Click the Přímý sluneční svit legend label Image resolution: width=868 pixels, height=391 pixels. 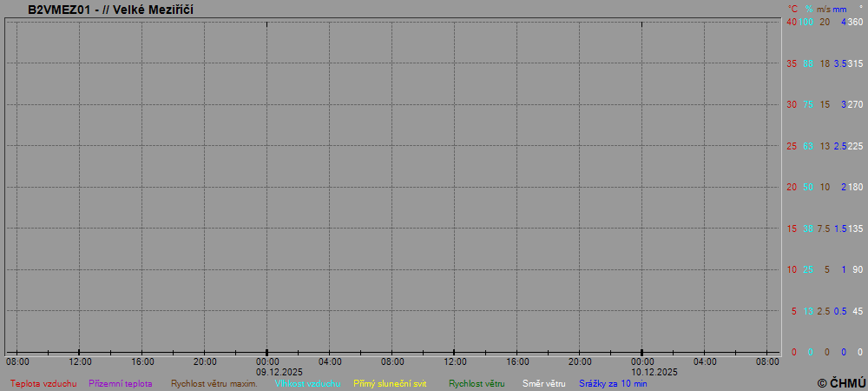390,383
